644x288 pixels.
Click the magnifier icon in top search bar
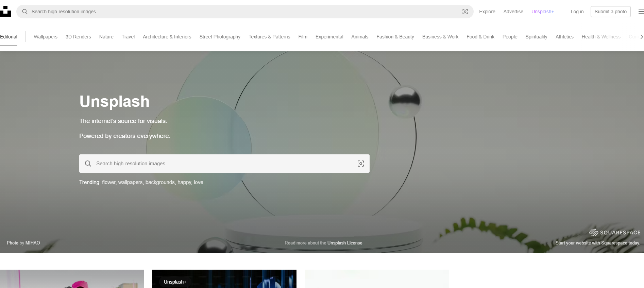[25, 12]
